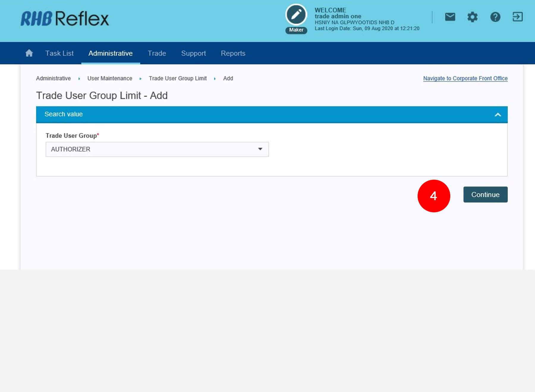Log out using the exit icon
The height and width of the screenshot is (392, 535).
(x=517, y=17)
